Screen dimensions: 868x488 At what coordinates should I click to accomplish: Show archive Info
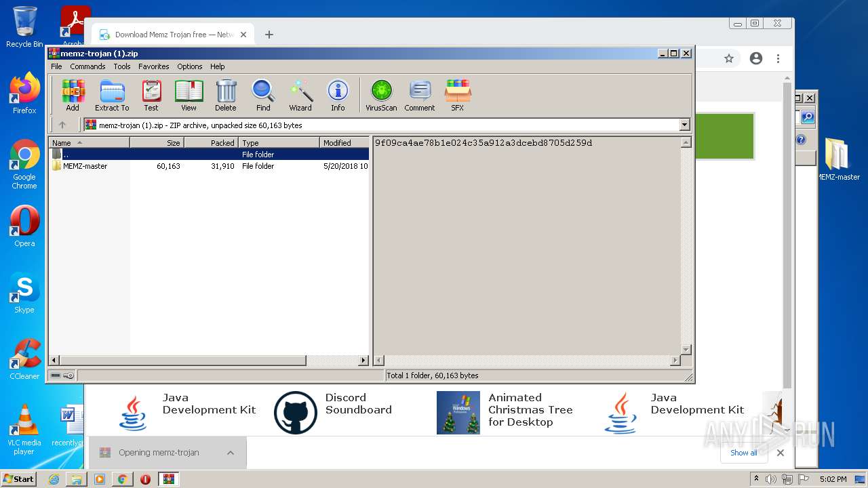(338, 95)
